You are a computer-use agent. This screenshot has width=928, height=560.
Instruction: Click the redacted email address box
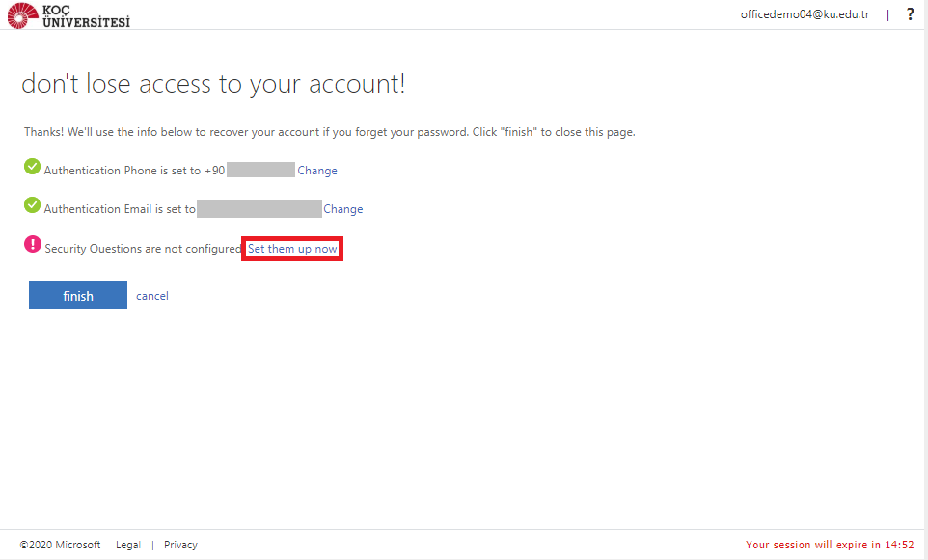tap(259, 209)
